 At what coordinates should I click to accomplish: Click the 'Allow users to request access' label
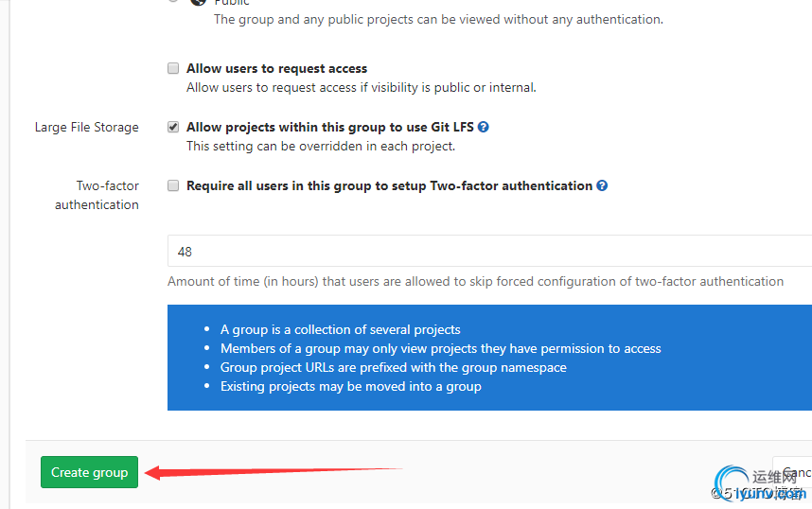[x=276, y=68]
